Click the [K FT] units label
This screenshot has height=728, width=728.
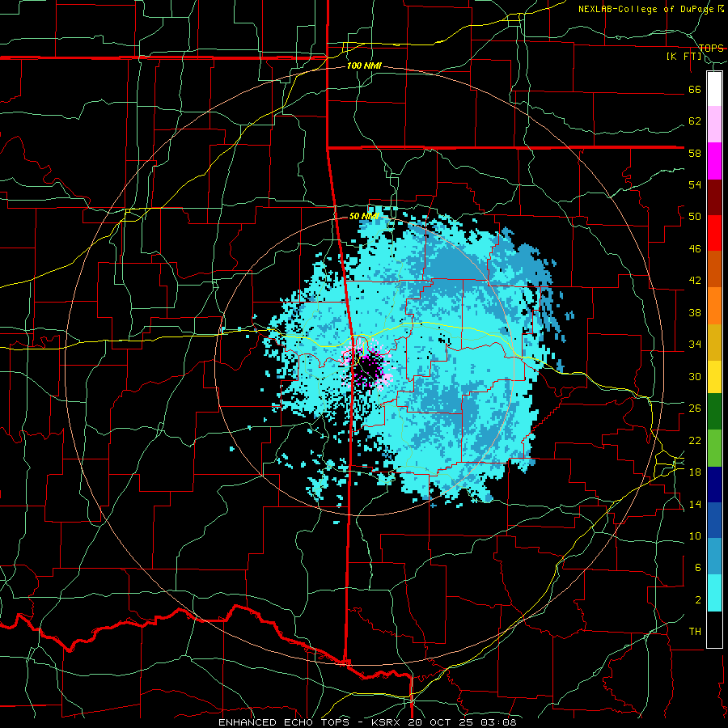[x=684, y=57]
